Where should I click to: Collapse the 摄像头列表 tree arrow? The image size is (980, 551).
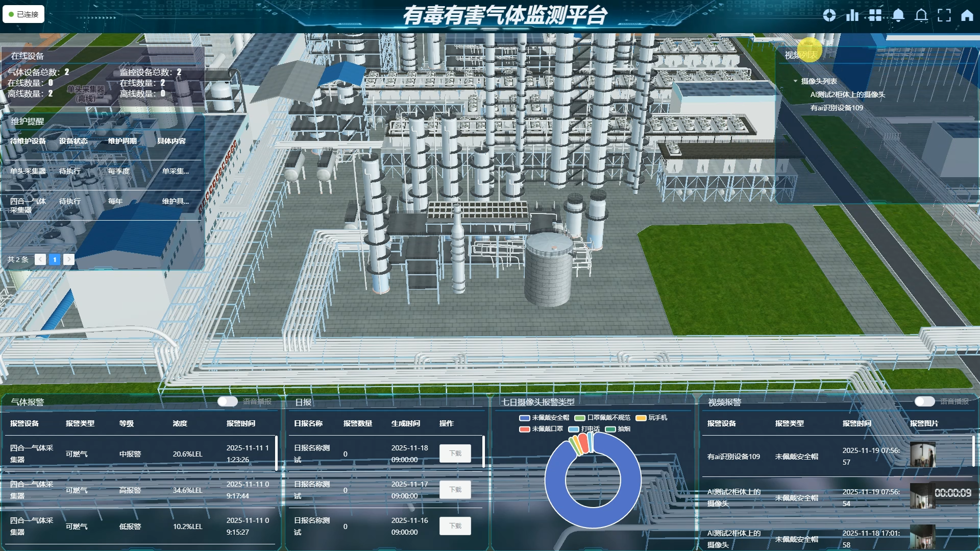coord(795,81)
